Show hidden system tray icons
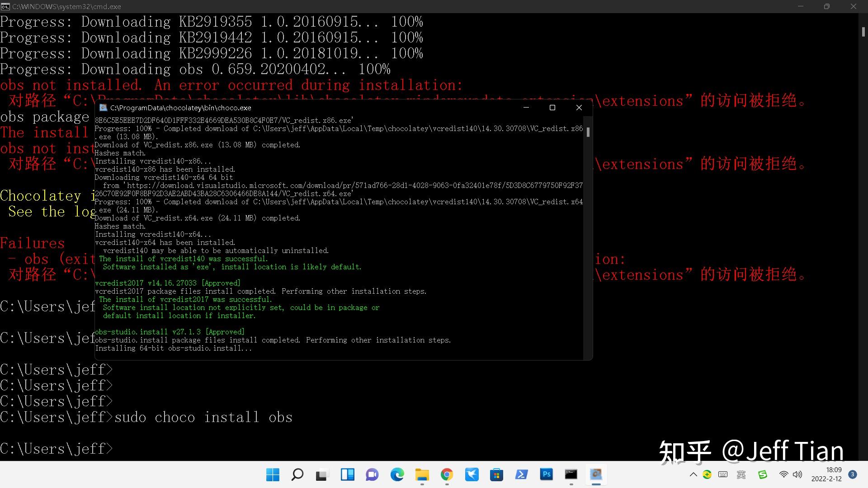 [693, 474]
